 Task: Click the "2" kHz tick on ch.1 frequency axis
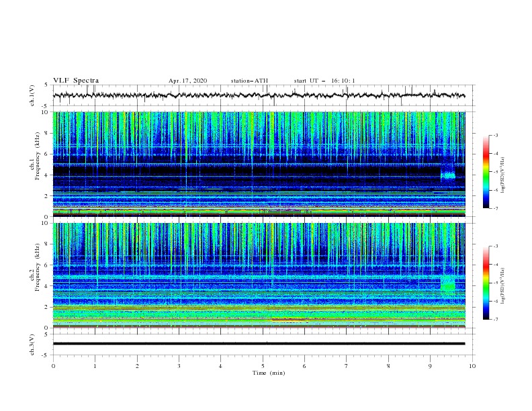(x=47, y=196)
